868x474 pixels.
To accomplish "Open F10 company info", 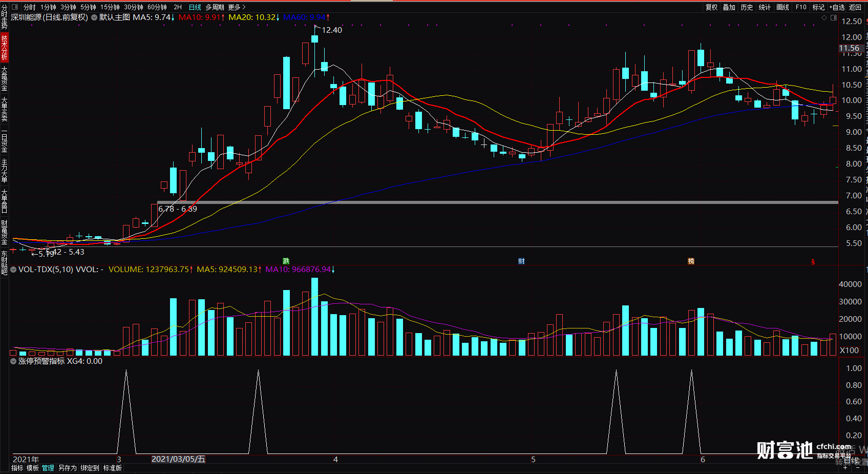I will (x=801, y=7).
